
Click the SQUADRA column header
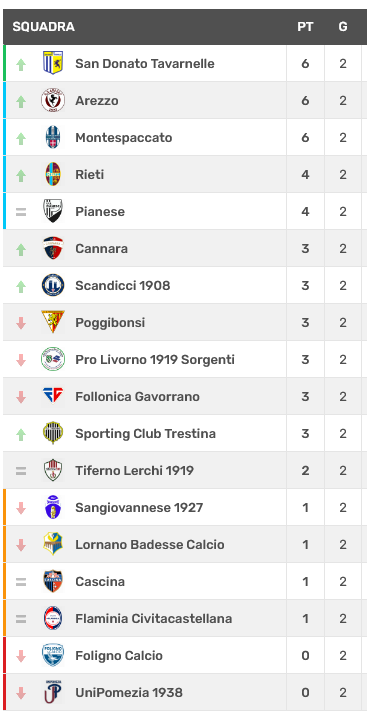[43, 27]
